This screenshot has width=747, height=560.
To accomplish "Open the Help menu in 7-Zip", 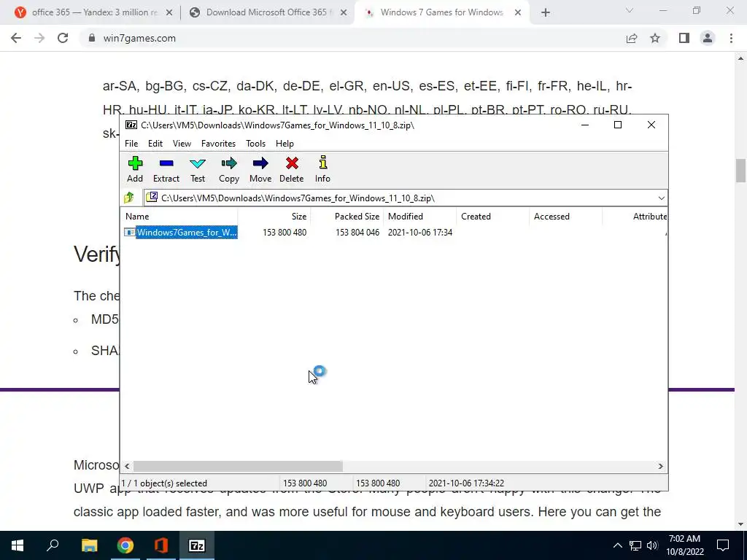I will (x=285, y=144).
